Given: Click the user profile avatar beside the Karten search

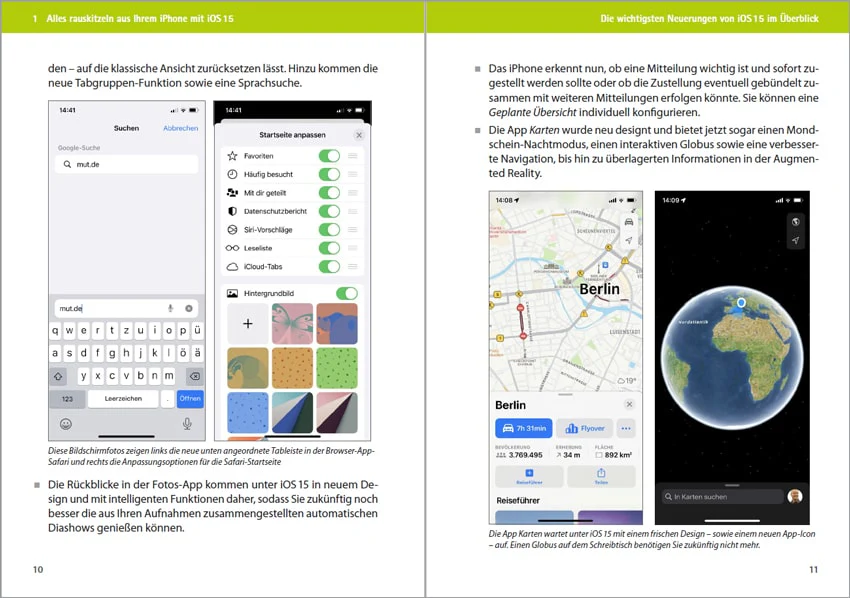Looking at the screenshot, I should (x=795, y=496).
